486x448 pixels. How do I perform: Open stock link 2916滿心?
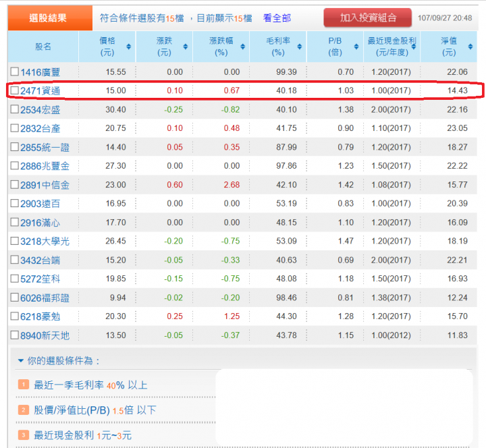[40, 223]
